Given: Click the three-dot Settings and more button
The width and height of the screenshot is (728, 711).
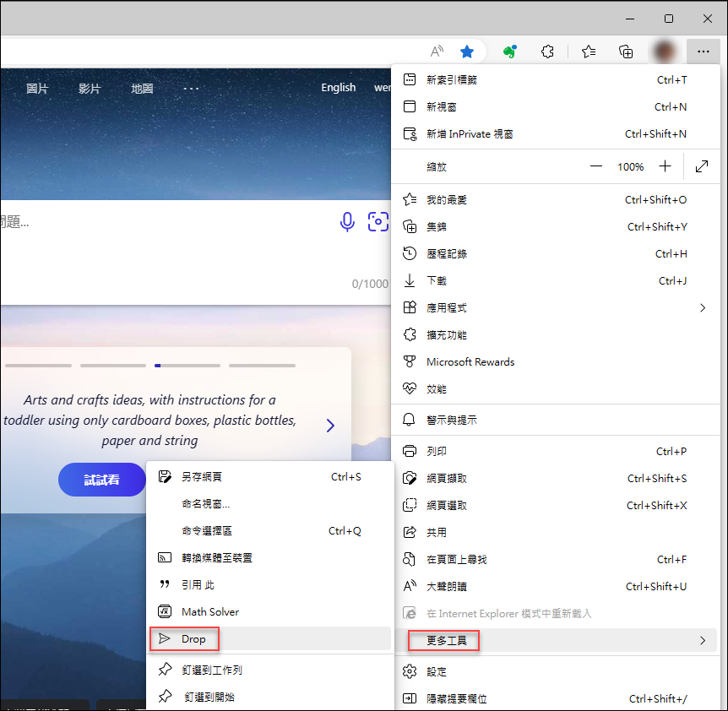Looking at the screenshot, I should pyautogui.click(x=703, y=51).
